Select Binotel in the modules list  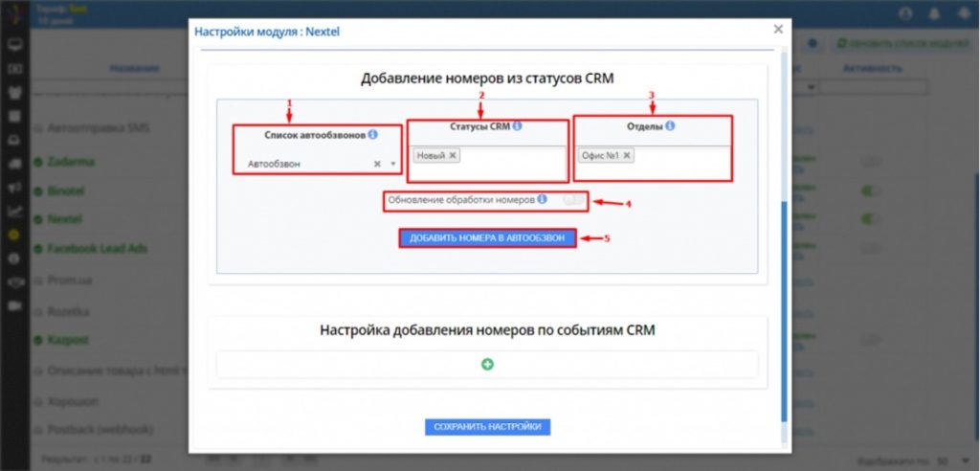[x=66, y=191]
